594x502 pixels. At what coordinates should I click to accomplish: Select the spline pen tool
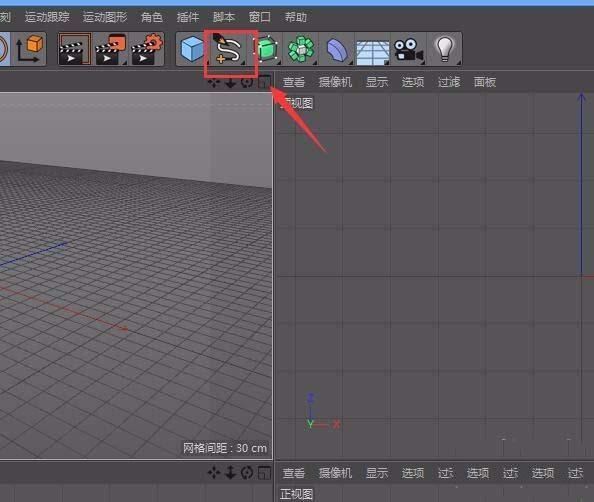click(x=228, y=49)
